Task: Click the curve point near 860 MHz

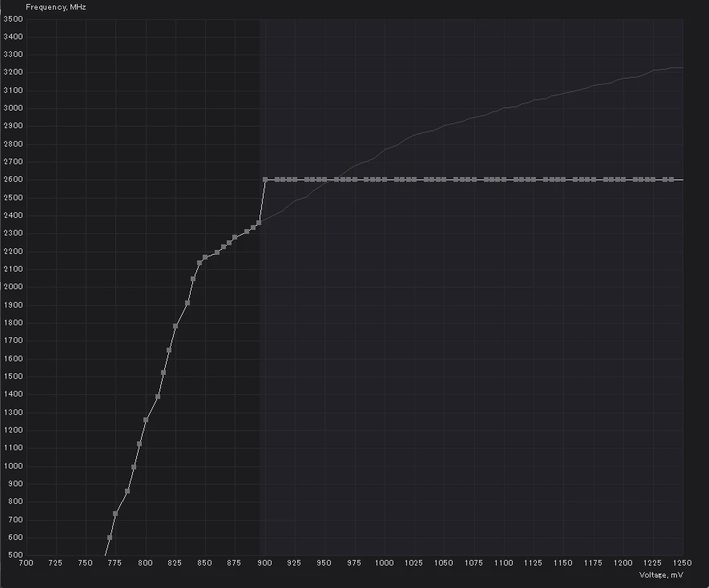Action: [x=127, y=491]
